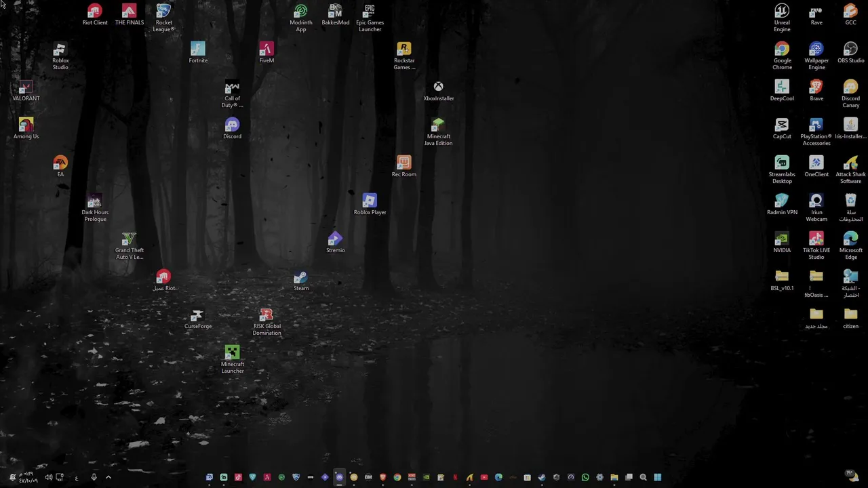Click the microphone tray icon
This screenshot has width=868, height=488.
tap(94, 477)
